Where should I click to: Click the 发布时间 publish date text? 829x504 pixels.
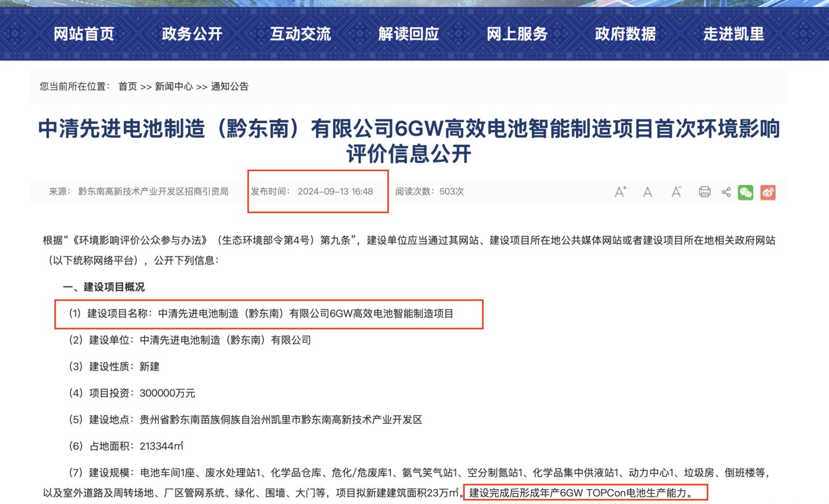click(x=312, y=191)
